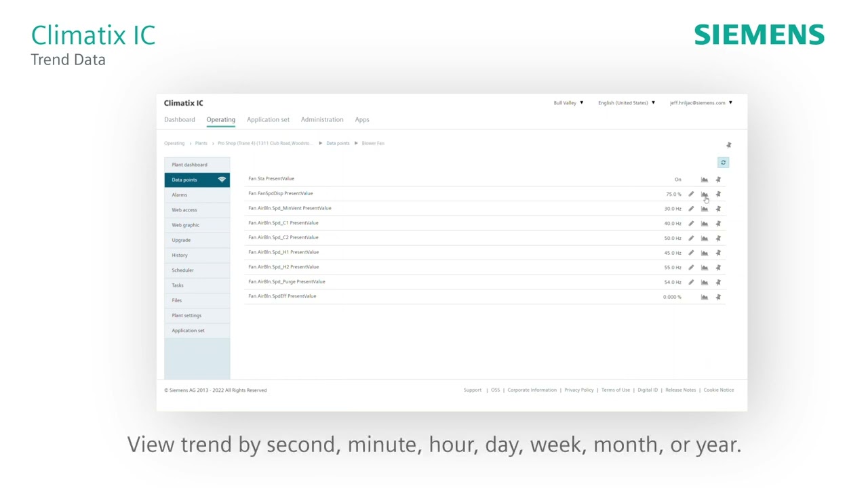Viewport: 868px width, 488px height.
Task: Pin Fan.AirBln.Spd_H2 data point
Action: (718, 268)
